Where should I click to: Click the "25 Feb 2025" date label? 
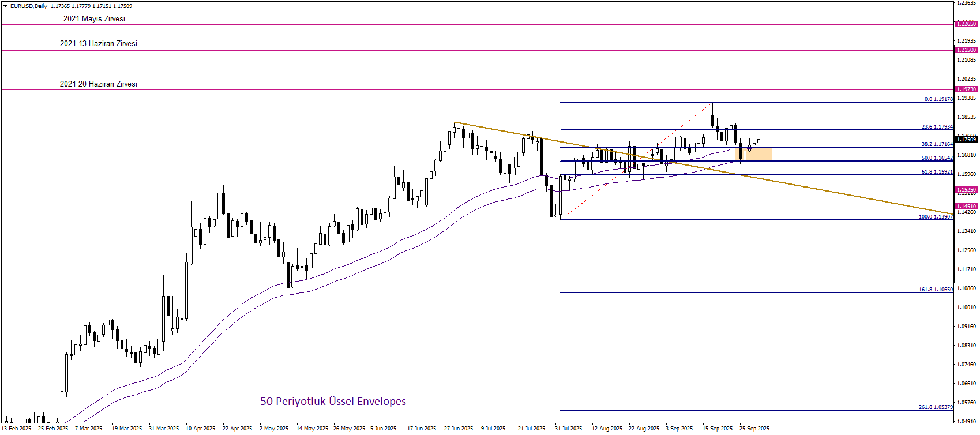(x=53, y=429)
